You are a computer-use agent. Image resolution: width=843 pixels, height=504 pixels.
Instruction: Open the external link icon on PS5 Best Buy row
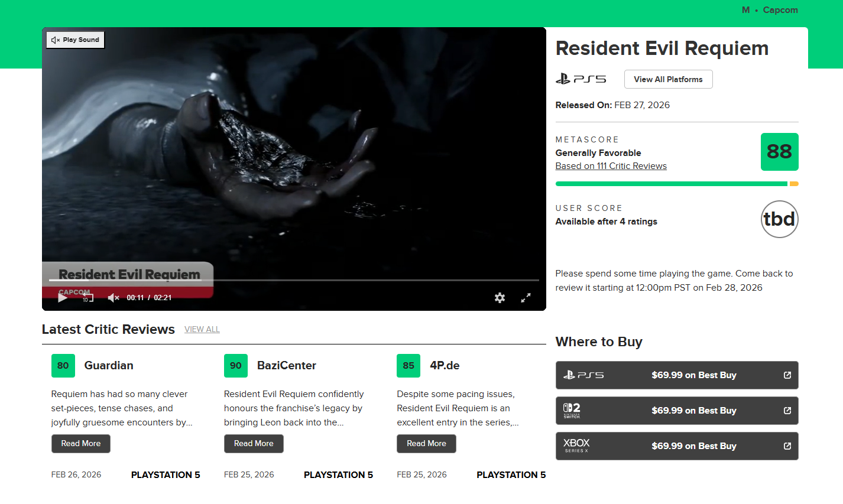coord(787,375)
